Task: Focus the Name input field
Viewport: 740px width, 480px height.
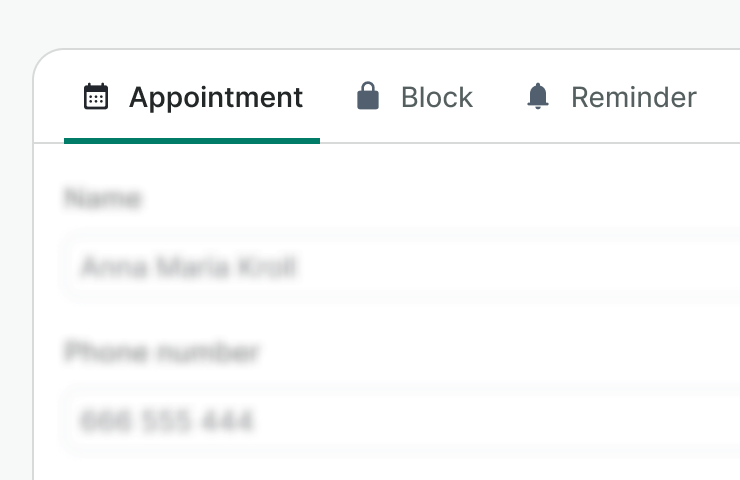Action: pyautogui.click(x=400, y=268)
